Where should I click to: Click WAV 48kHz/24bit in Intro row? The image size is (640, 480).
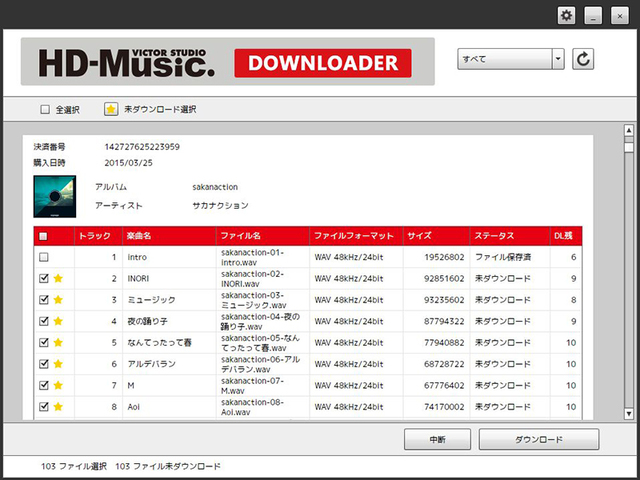(x=349, y=257)
